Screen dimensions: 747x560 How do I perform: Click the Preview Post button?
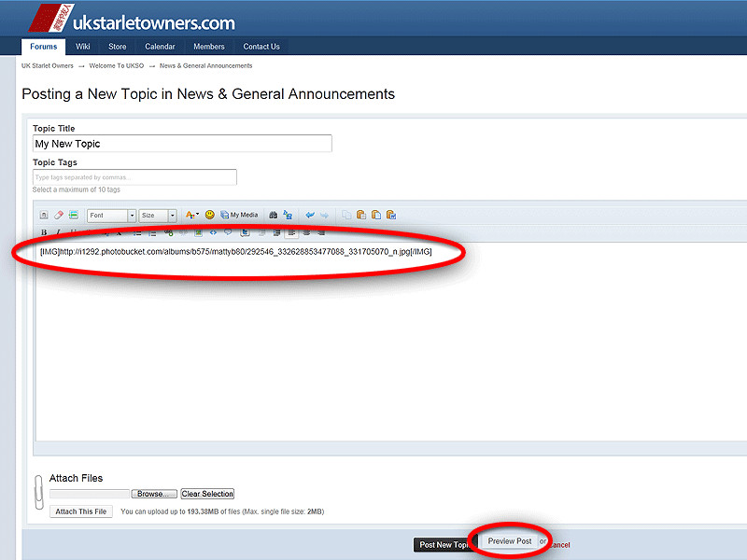click(510, 541)
